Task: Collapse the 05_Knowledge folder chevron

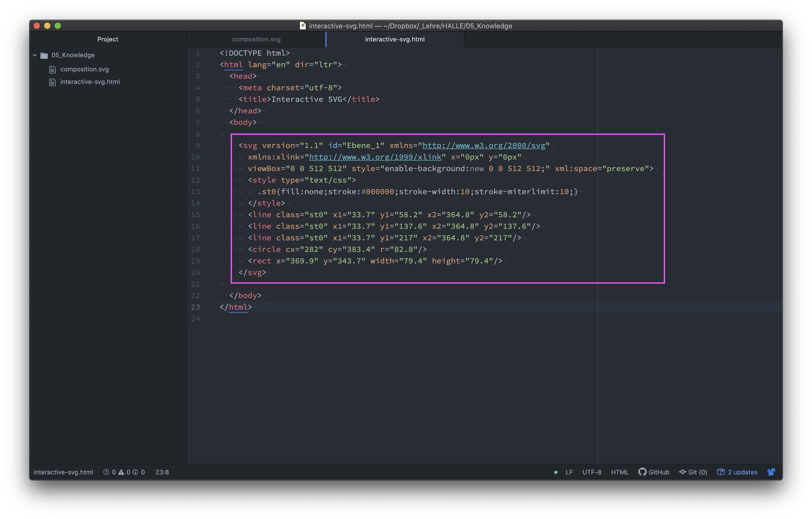Action: pyautogui.click(x=35, y=55)
